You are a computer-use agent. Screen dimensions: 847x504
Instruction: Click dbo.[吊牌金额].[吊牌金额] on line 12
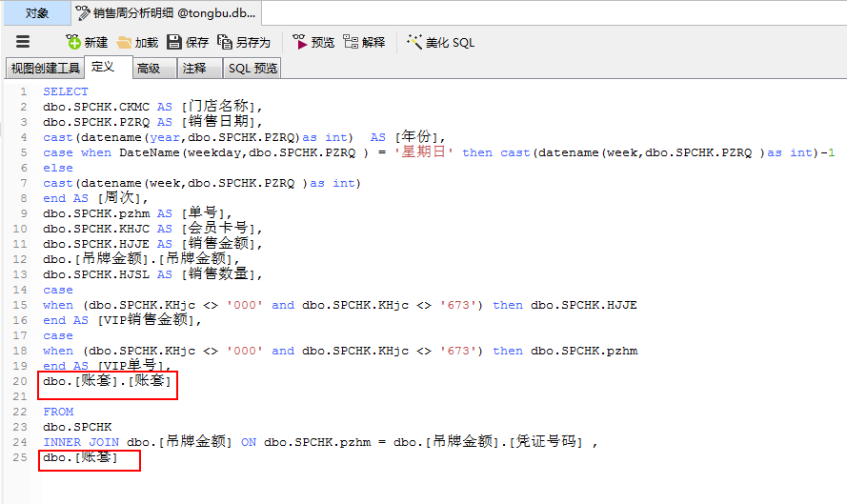(x=137, y=259)
